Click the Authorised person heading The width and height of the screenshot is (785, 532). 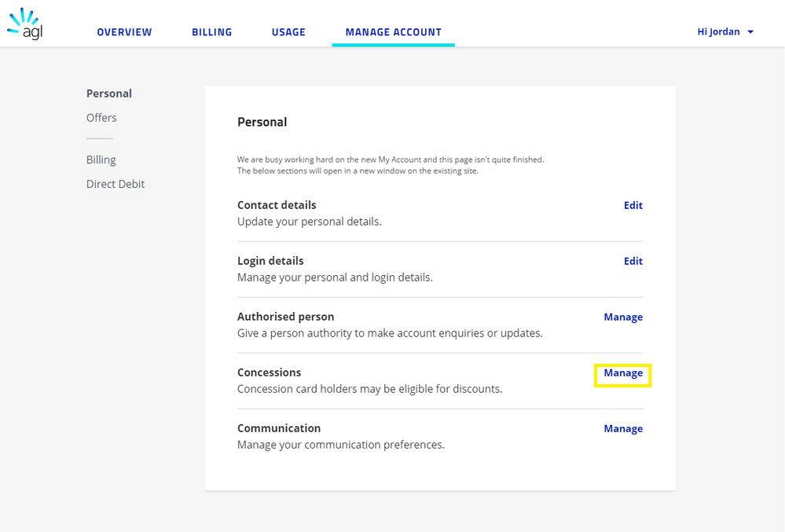[286, 317]
